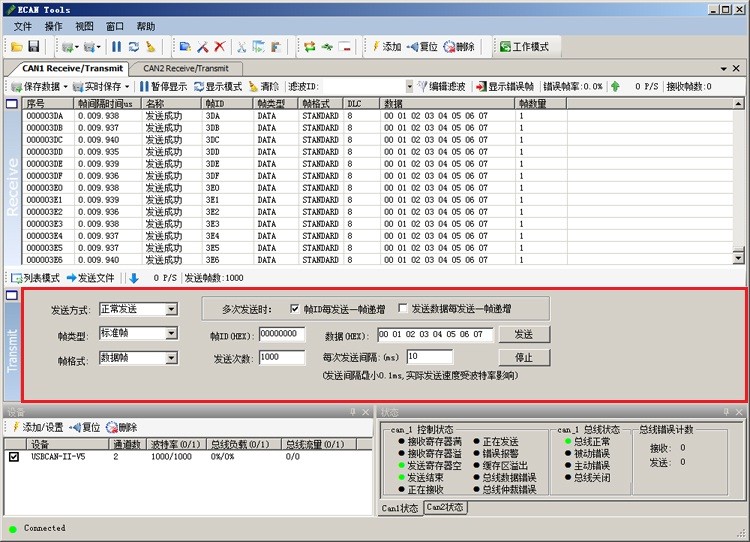Open the 视图 menu
Screen dimensions: 750x542
click(84, 26)
